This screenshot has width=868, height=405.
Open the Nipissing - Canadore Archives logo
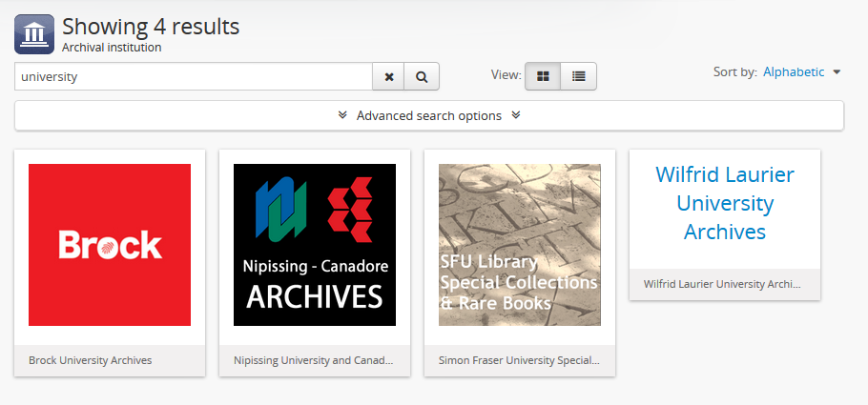315,245
